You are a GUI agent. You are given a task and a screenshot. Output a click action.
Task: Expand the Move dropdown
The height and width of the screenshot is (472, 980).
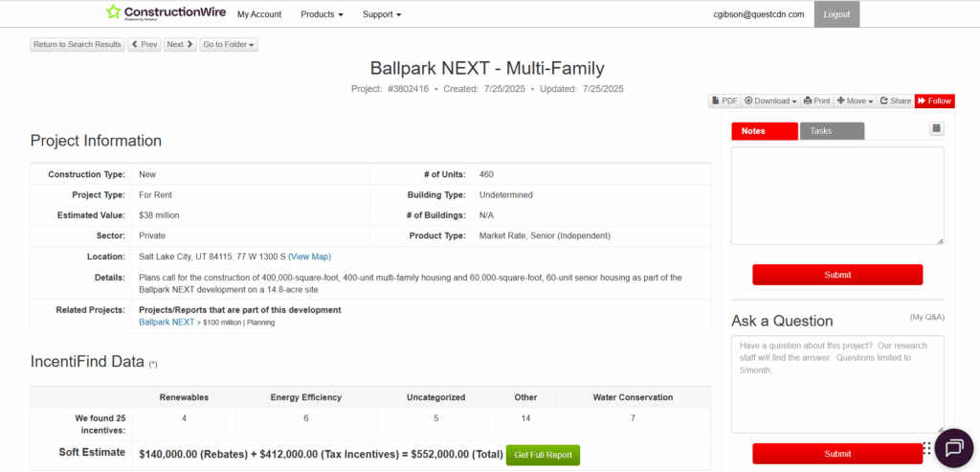[x=855, y=101]
